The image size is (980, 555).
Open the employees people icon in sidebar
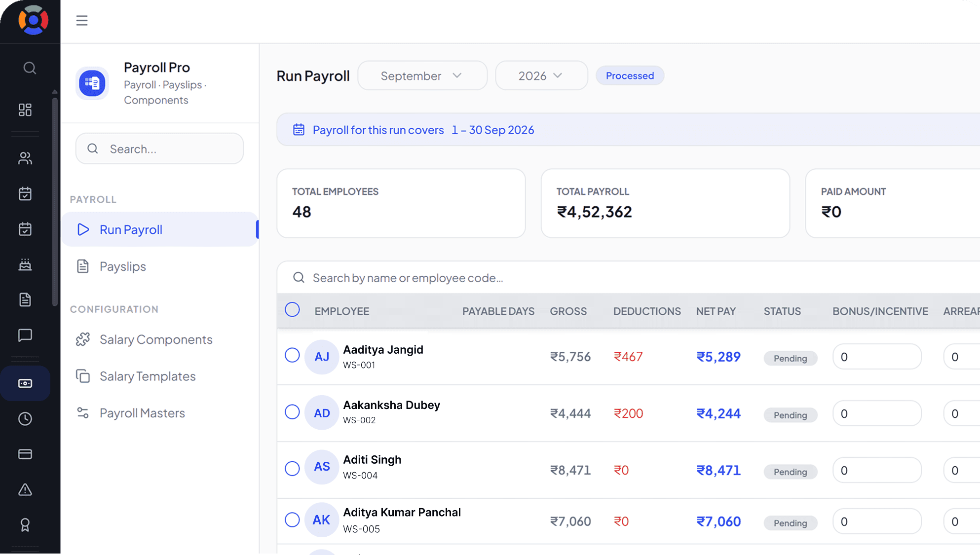pos(25,158)
